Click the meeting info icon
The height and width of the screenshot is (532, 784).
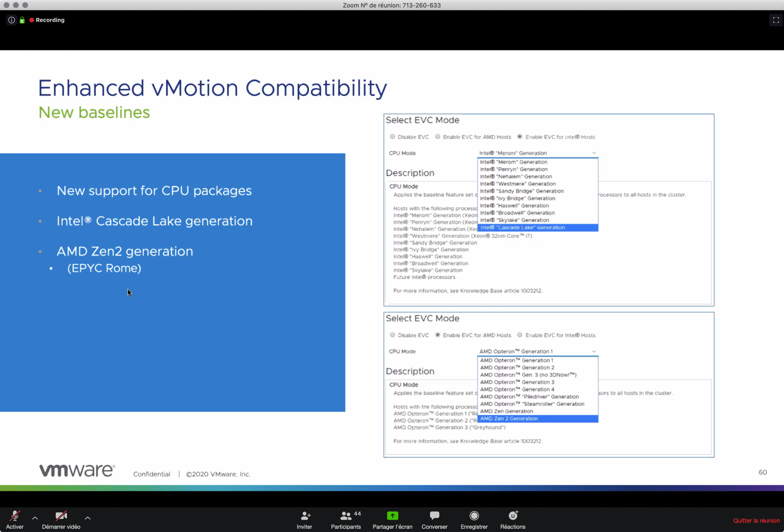[x=11, y=20]
